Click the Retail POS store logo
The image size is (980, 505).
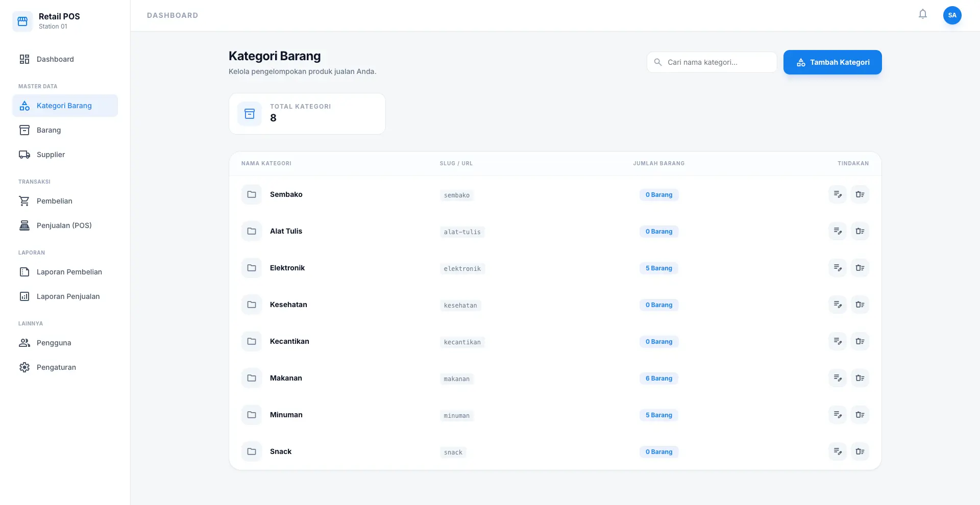[x=22, y=21]
